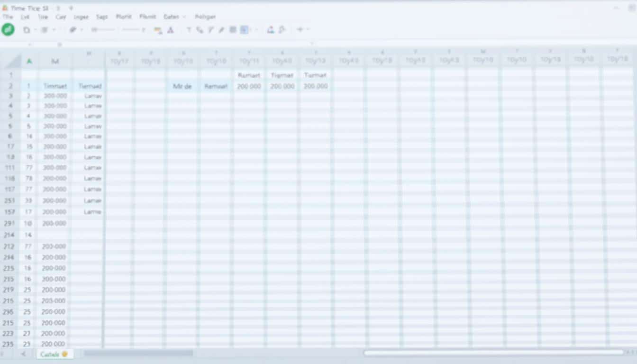This screenshot has height=364, width=637.
Task: Select row header 214
Action: (10, 235)
